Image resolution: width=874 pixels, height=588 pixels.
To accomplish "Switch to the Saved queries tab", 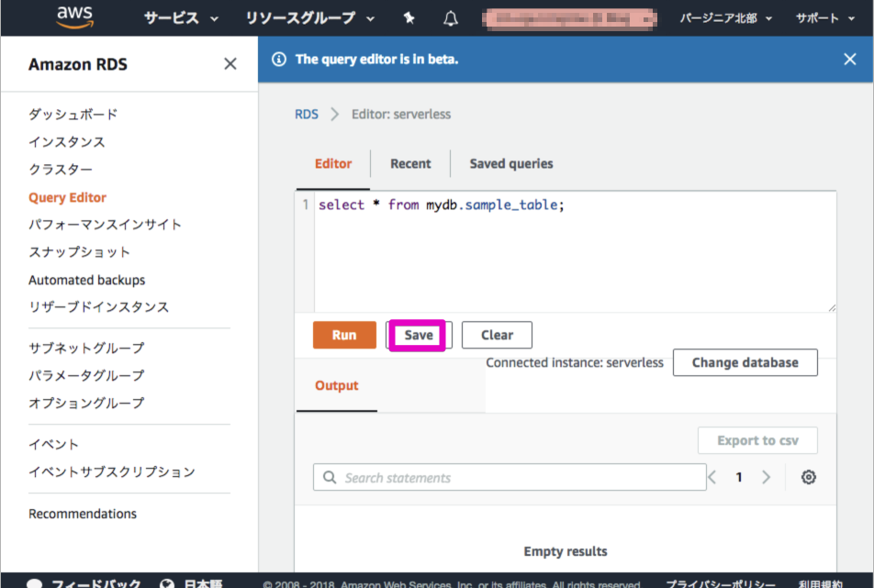I will pos(510,163).
